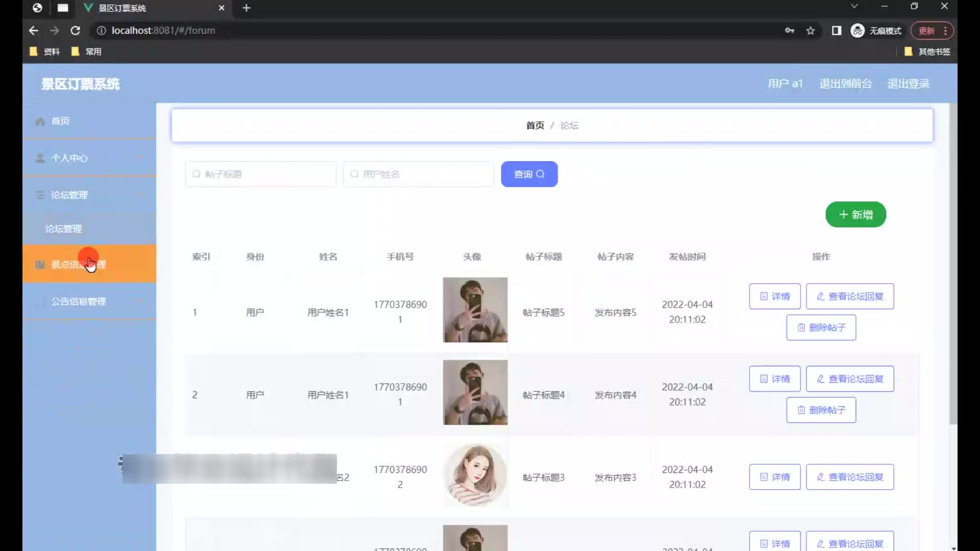The width and height of the screenshot is (980, 551).
Task: Click the password key icon in address bar
Action: tap(790, 31)
